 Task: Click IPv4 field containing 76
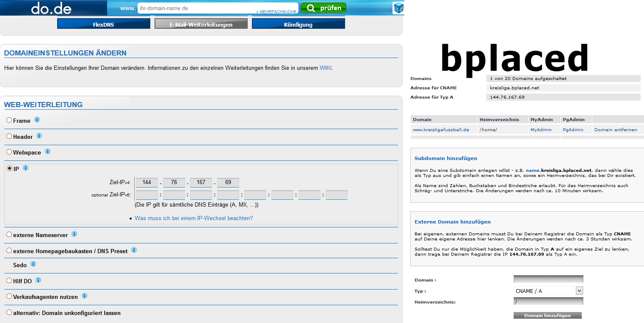(x=174, y=182)
